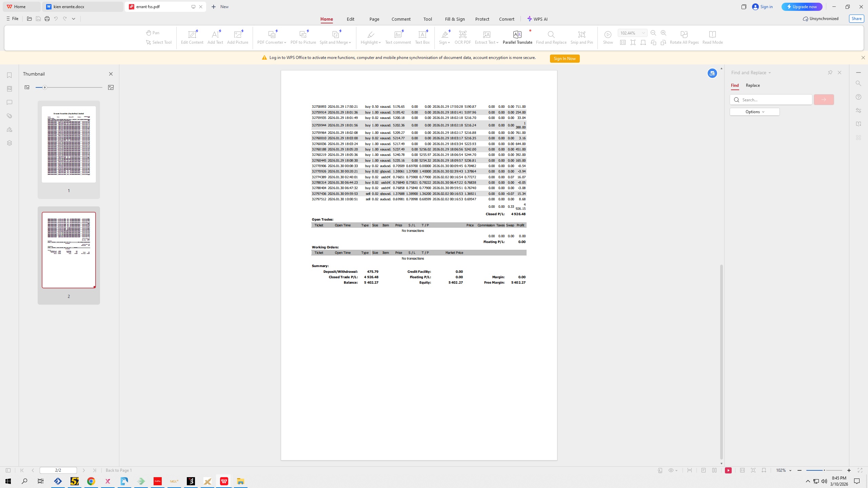Image resolution: width=868 pixels, height=488 pixels.
Task: Click the Open file folder icon
Action: [x=29, y=19]
